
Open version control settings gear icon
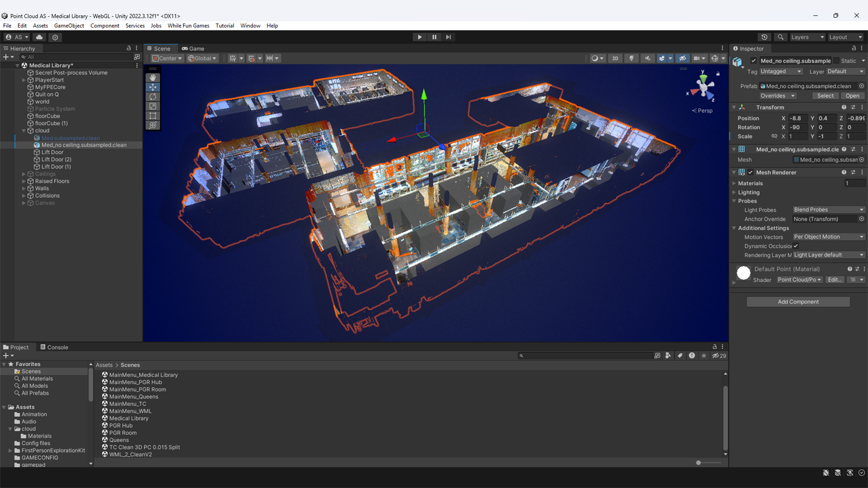55,37
